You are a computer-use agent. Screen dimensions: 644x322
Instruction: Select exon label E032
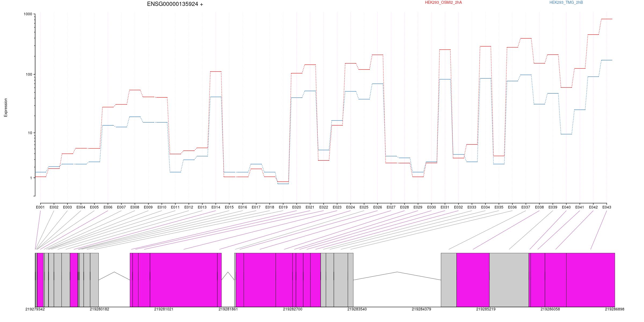(x=458, y=207)
